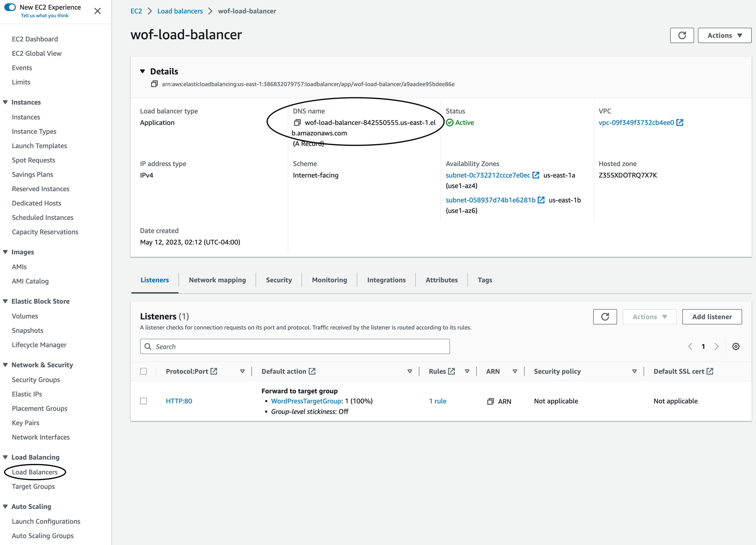Open Volumes in sidebar
This screenshot has height=545, width=756.
pyautogui.click(x=25, y=316)
